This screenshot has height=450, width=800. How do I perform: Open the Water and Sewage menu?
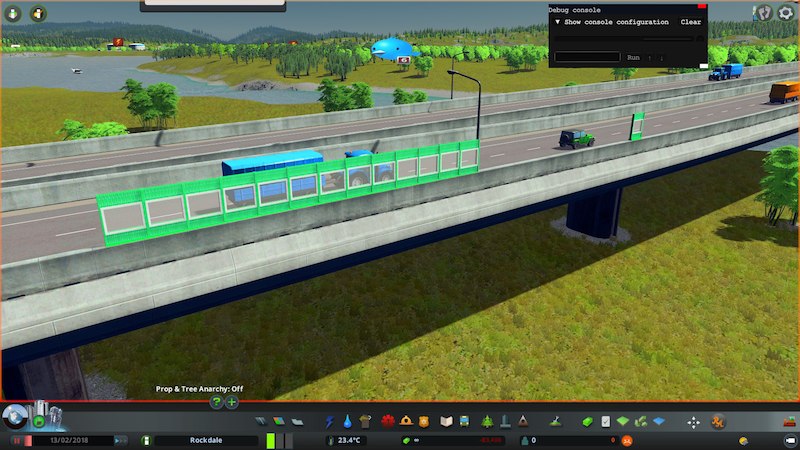click(x=347, y=421)
